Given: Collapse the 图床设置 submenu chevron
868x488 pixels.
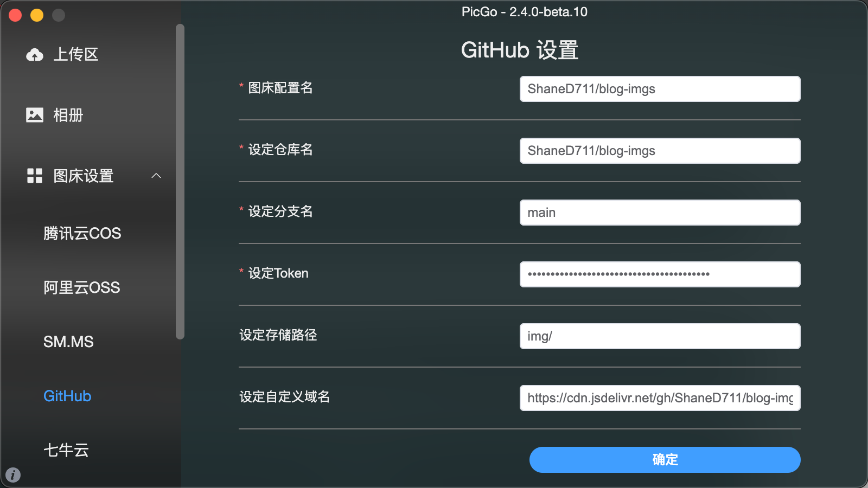Looking at the screenshot, I should 156,176.
